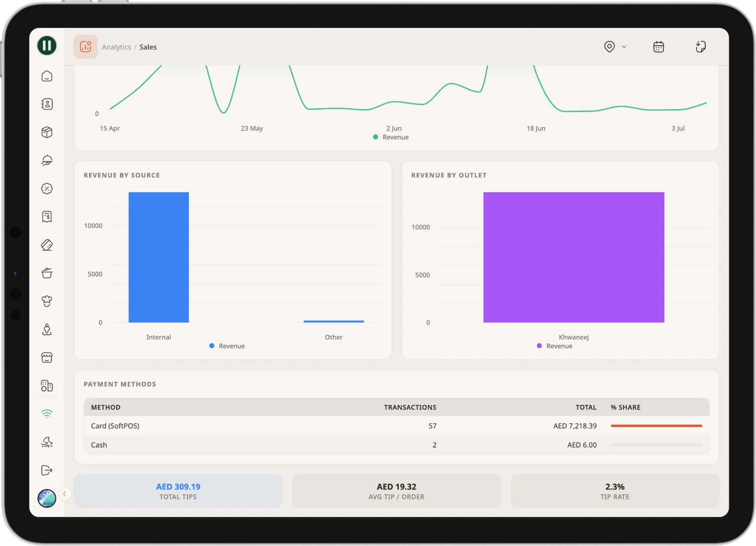Toggle the Revenue legend in line chart
Screen dimensions: 756x546
coord(391,137)
